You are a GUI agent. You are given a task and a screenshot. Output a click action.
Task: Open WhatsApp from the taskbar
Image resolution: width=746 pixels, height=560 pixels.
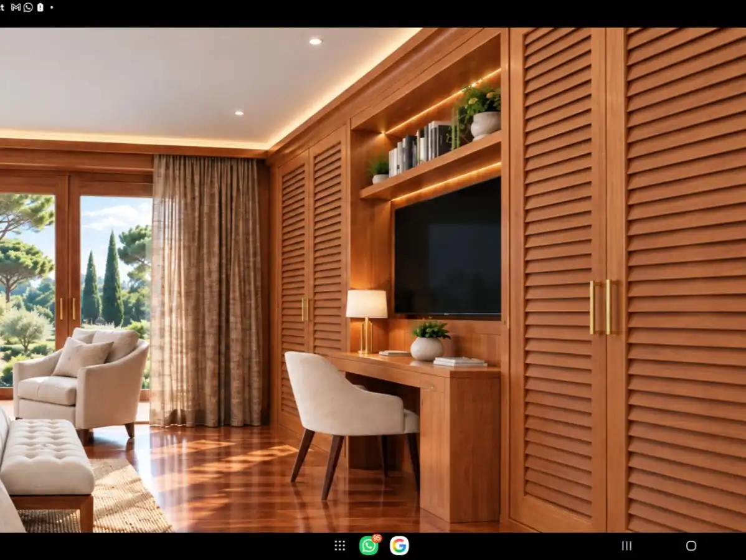[x=369, y=545]
